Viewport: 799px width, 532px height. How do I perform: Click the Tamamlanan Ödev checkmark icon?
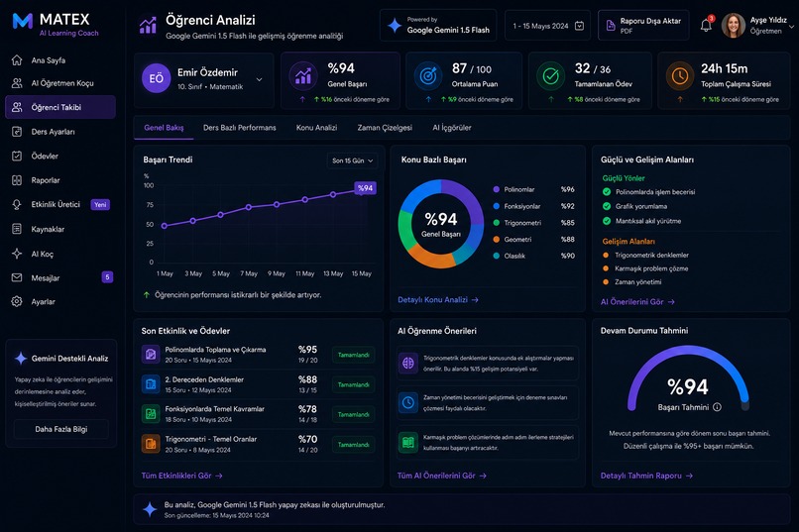(x=551, y=76)
